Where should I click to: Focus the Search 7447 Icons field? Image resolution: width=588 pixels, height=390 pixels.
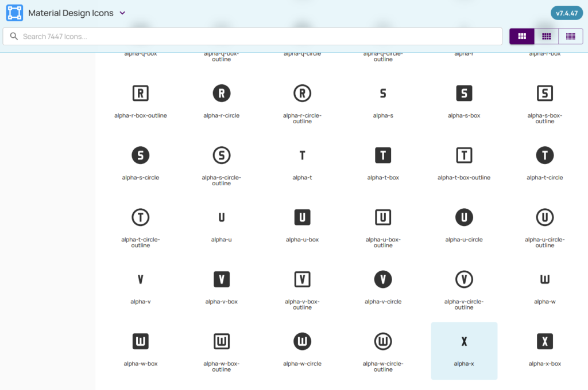(x=258, y=36)
